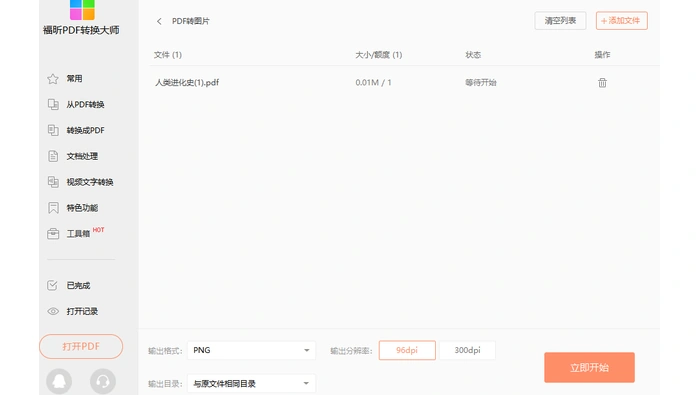700x395 pixels.
Task: Open the 与原文件相同目录 output directory dropdown
Action: [251, 383]
